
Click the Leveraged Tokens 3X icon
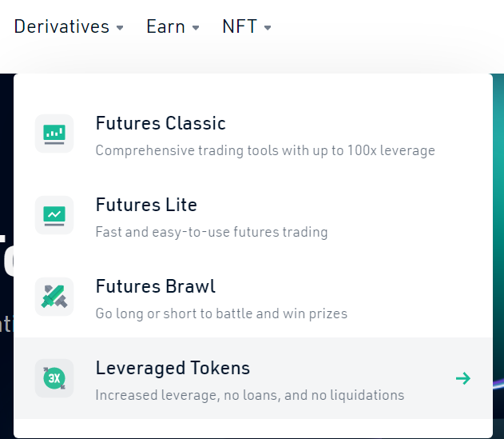tap(54, 378)
